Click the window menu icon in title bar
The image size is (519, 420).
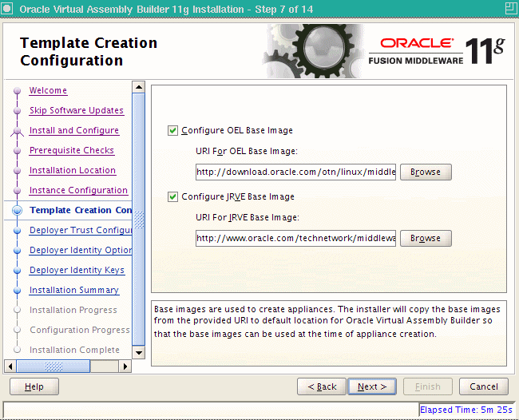pyautogui.click(x=7, y=8)
